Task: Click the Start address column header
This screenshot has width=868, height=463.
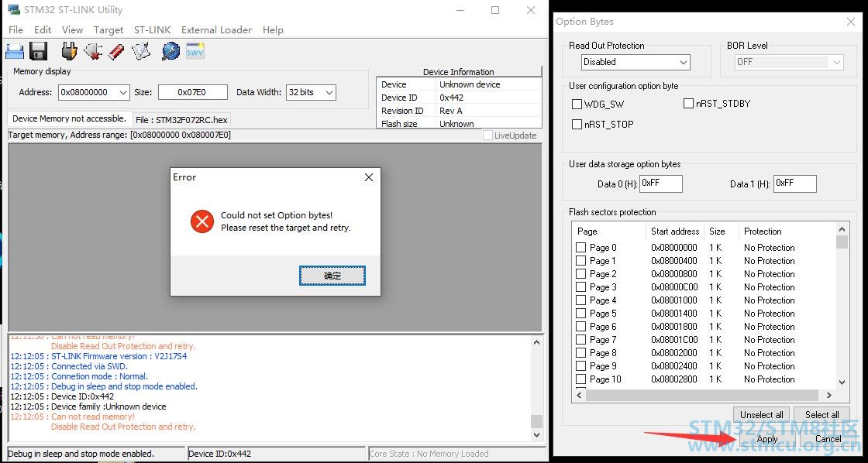Action: [x=675, y=231]
